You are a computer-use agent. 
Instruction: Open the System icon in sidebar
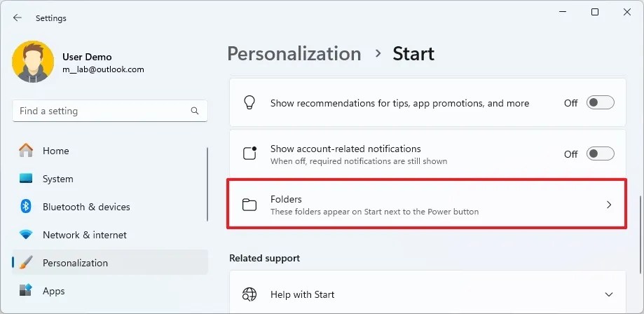[x=26, y=179]
